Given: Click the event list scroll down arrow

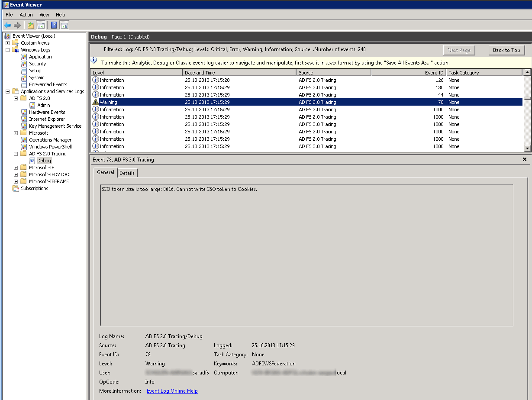Looking at the screenshot, I should click(x=527, y=148).
